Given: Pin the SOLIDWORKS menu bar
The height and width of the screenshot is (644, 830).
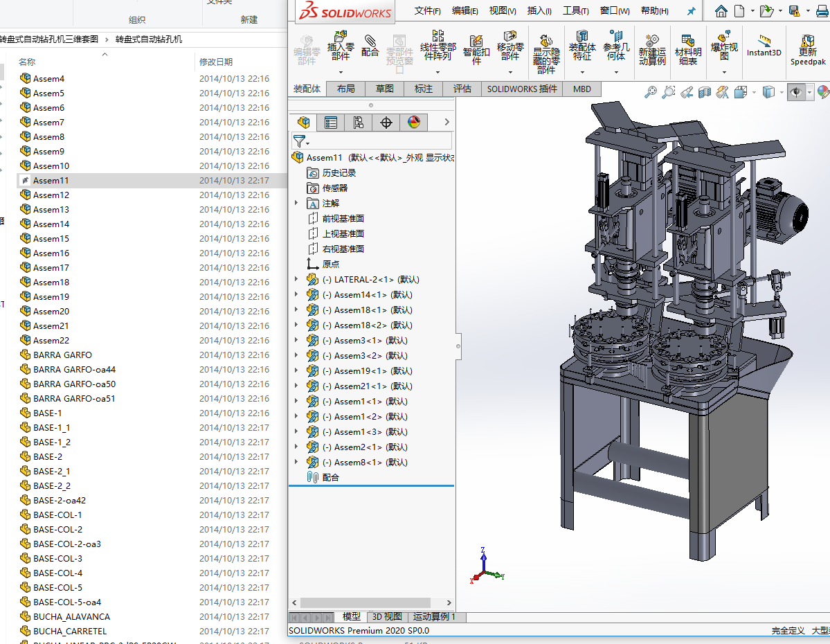Looking at the screenshot, I should pos(691,11).
